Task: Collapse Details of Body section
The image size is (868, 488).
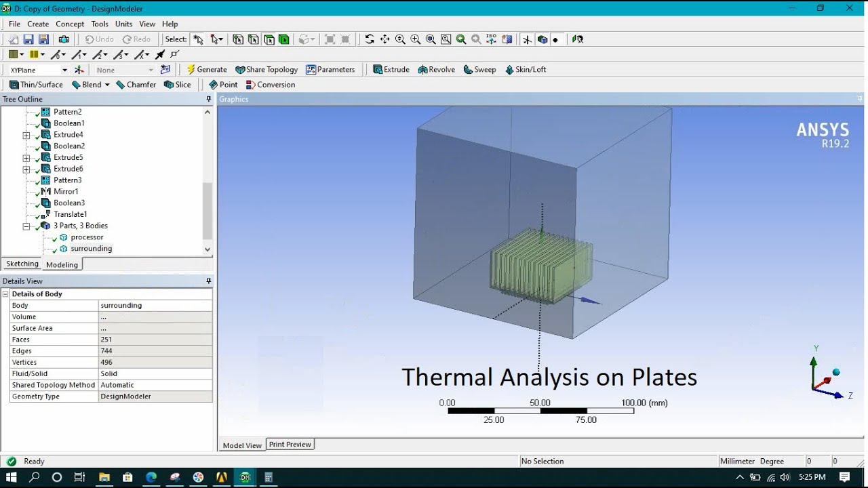Action: point(6,294)
